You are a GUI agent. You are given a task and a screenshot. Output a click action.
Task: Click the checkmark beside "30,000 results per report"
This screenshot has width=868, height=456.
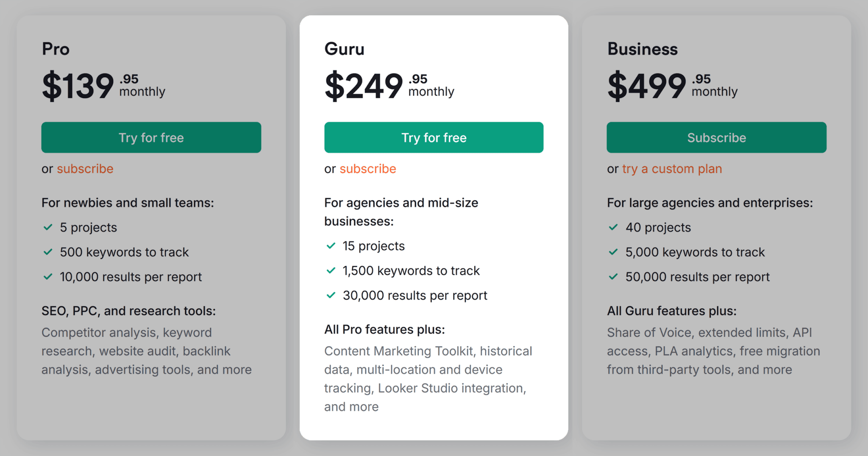pos(331,295)
